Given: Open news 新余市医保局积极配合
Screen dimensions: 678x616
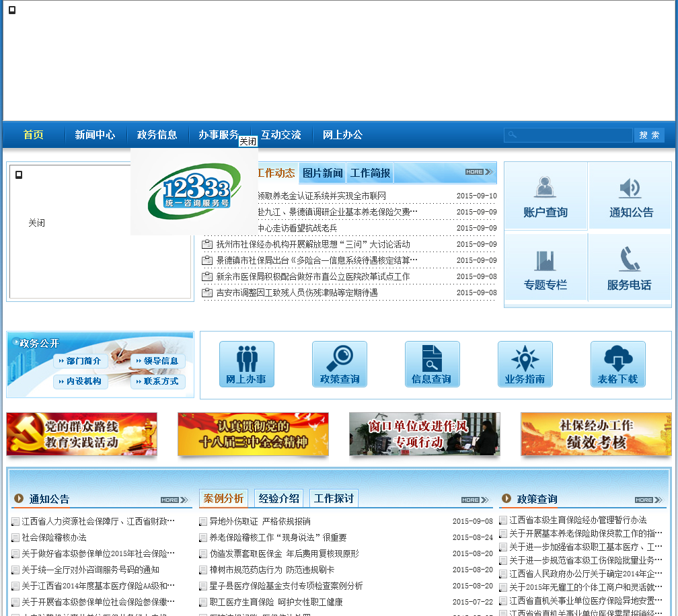Looking at the screenshot, I should point(313,276).
